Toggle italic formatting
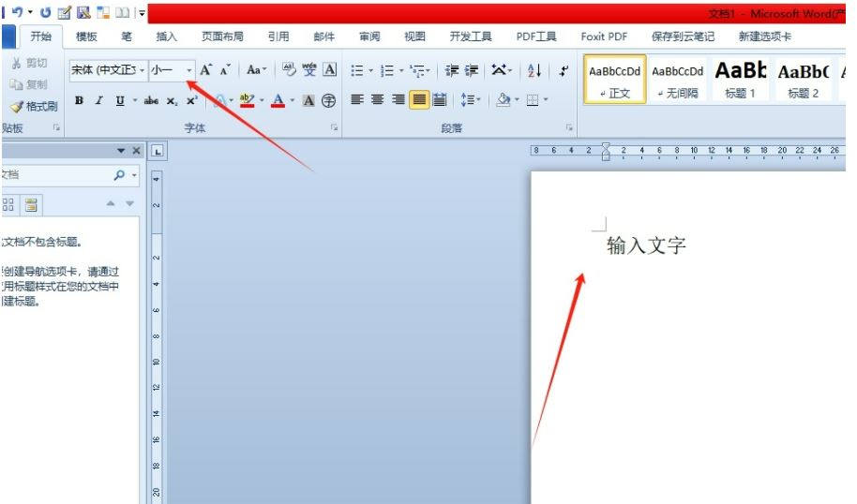The width and height of the screenshot is (857, 504). (99, 100)
